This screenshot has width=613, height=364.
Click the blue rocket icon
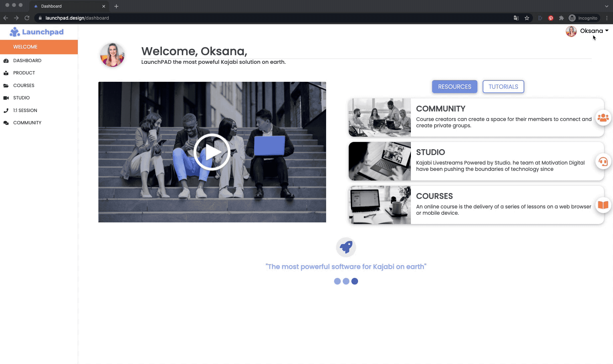(346, 247)
